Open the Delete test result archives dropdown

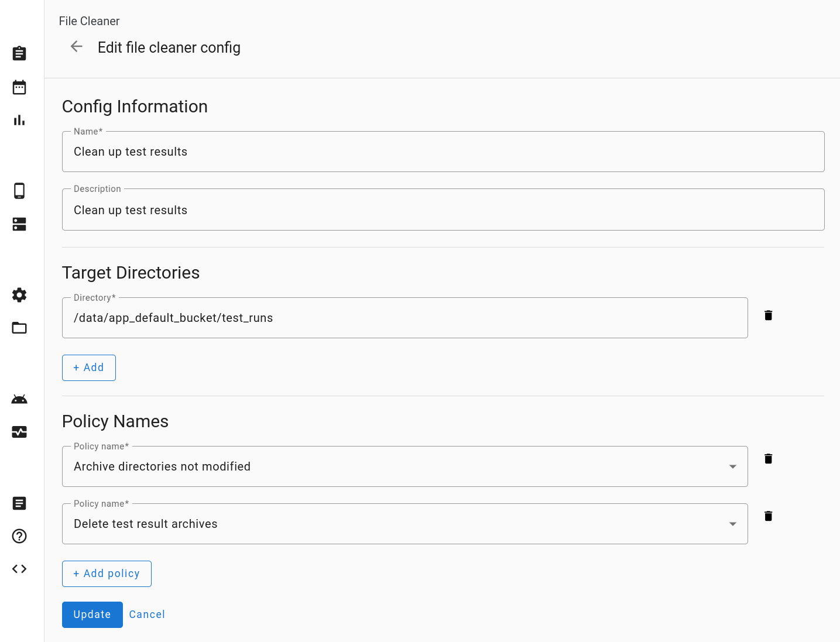[732, 524]
